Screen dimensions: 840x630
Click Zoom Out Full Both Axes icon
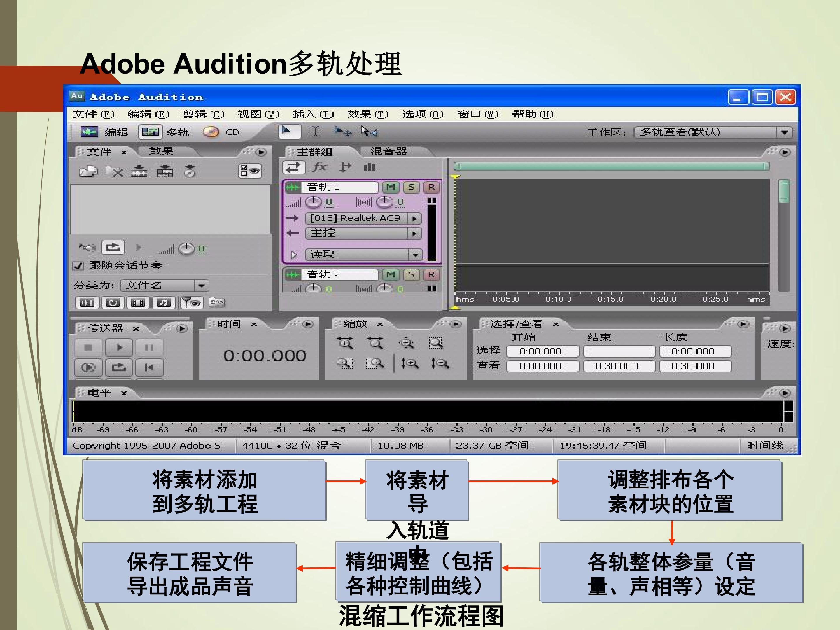click(406, 344)
